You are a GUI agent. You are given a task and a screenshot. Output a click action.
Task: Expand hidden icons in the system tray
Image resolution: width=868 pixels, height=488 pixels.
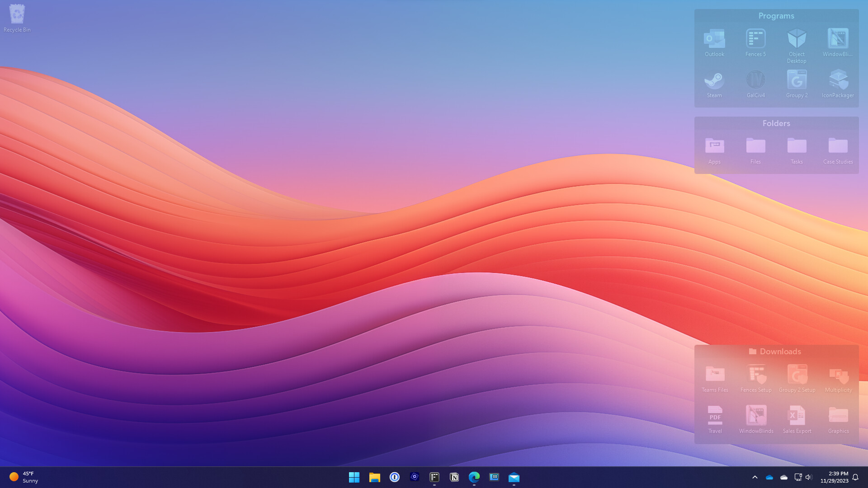755,477
